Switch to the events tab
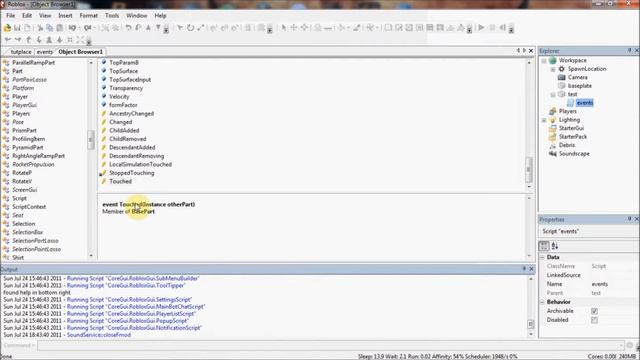The image size is (640, 360). click(44, 52)
